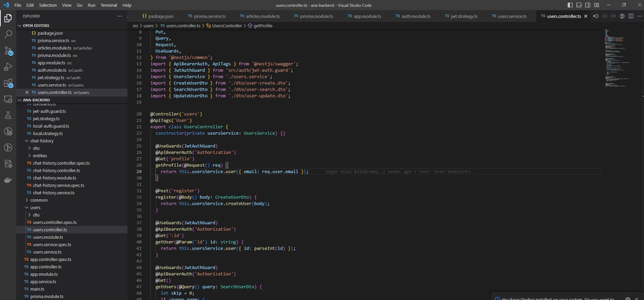Go to previous change arrow icon
Viewport: 644px width, 300px height.
coord(596,16)
